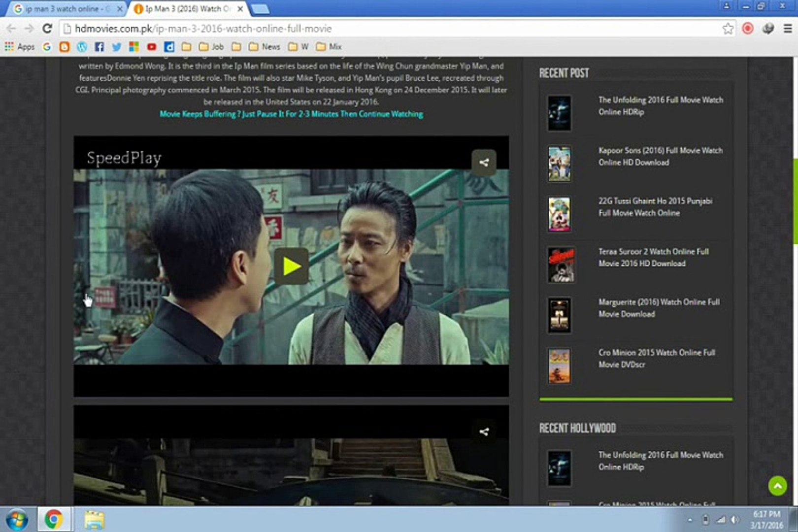Click the Teraa Suroor 2 poster thumbnail

(561, 265)
